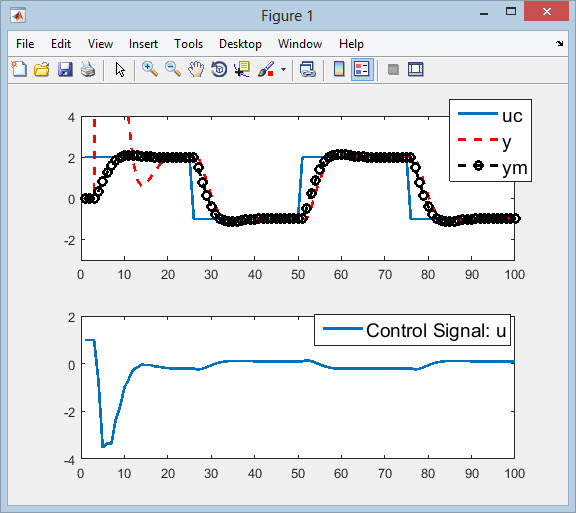576x513 pixels.
Task: Select the Edit Plot arrow tool
Action: click(x=120, y=69)
